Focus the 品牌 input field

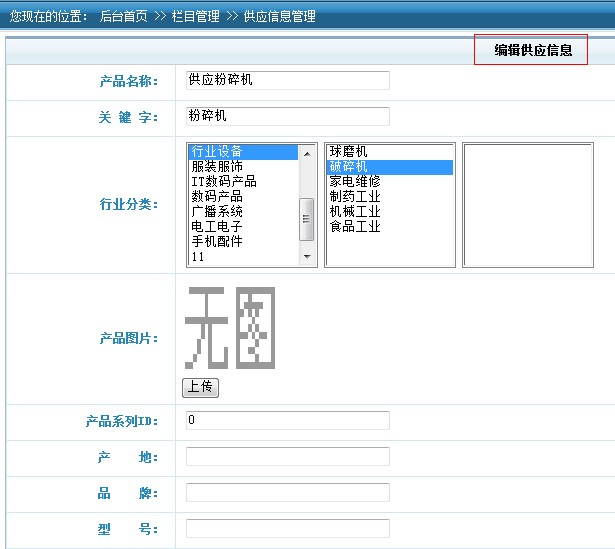(288, 493)
